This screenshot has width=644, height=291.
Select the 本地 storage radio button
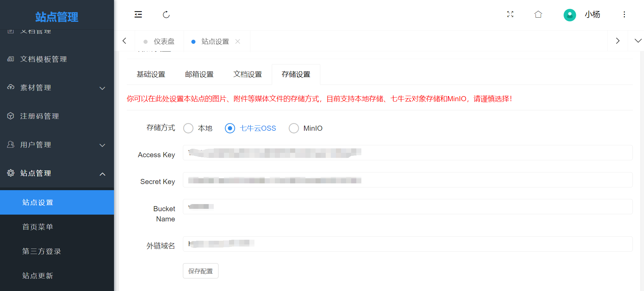coord(188,128)
